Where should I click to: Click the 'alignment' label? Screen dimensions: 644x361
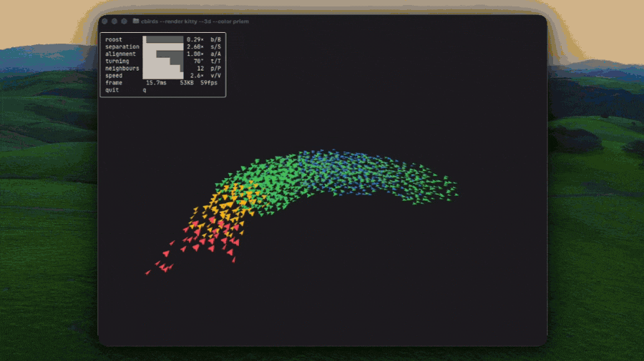click(x=120, y=54)
